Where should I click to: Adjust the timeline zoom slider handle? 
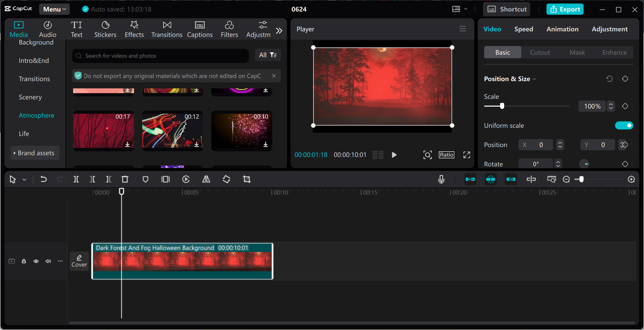pyautogui.click(x=581, y=179)
